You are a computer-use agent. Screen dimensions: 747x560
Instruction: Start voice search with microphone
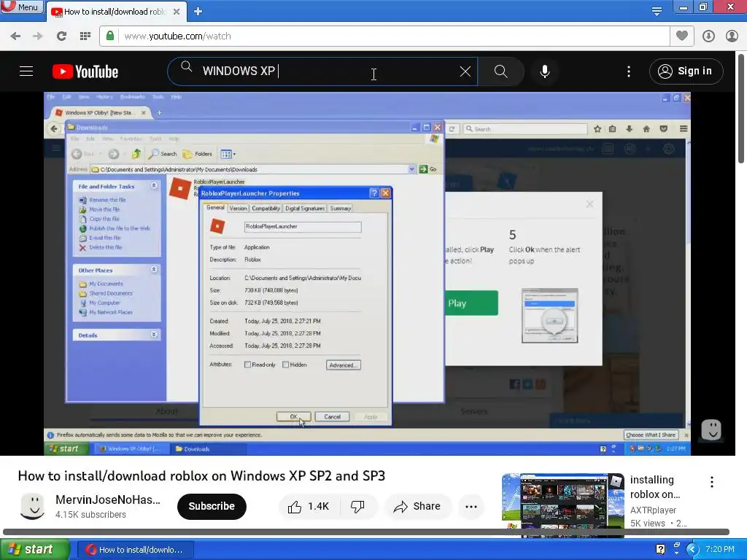coord(544,71)
